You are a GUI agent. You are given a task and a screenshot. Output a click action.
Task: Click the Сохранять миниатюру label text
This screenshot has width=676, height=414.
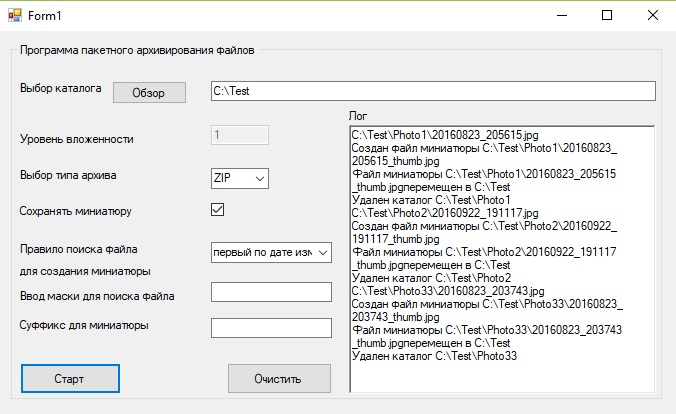pyautogui.click(x=75, y=211)
